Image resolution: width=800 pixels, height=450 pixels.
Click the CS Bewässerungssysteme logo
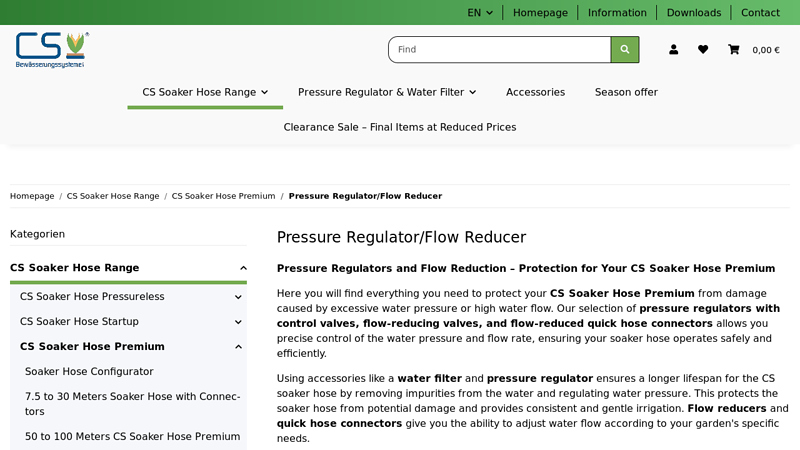click(52, 50)
